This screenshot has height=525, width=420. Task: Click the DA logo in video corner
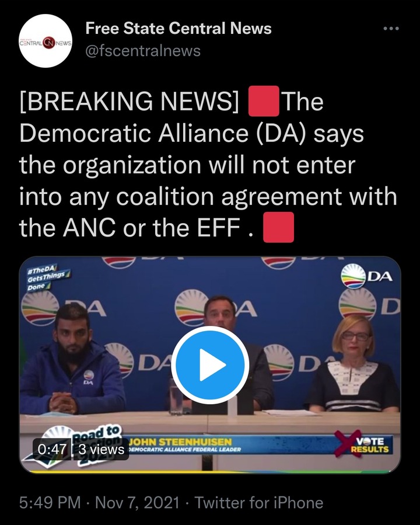[366, 277]
